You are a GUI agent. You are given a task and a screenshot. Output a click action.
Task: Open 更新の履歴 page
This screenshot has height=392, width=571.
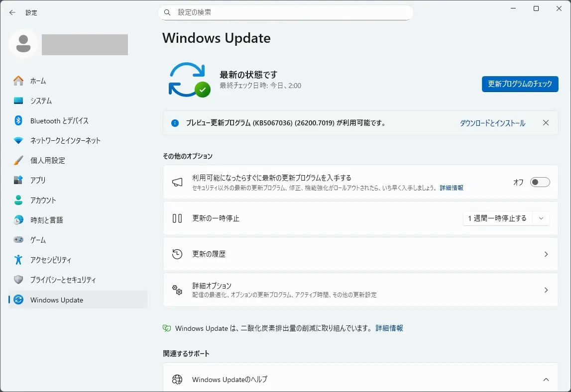(360, 254)
